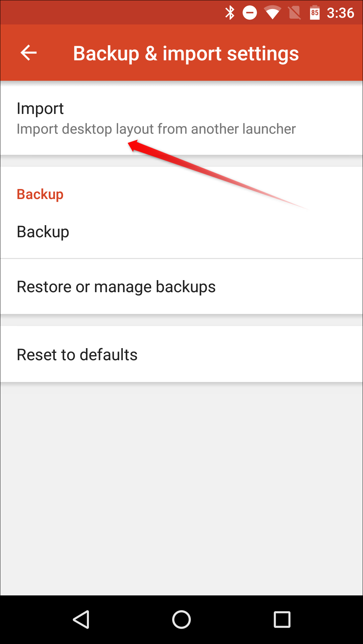Screen dimensions: 363x644
Task: Open the Import option
Action: 40,109
